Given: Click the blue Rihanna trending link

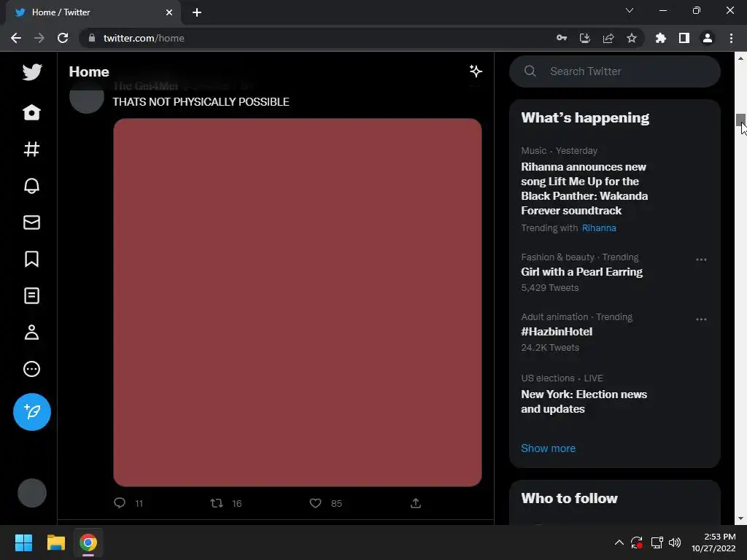Looking at the screenshot, I should point(599,228).
